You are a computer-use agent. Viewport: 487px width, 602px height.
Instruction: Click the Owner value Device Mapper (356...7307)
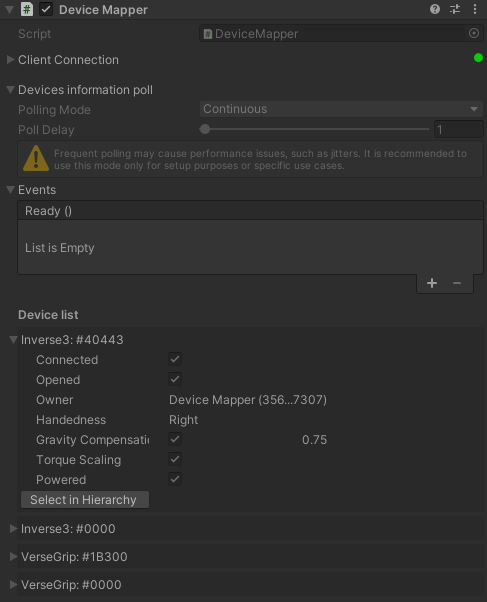248,400
